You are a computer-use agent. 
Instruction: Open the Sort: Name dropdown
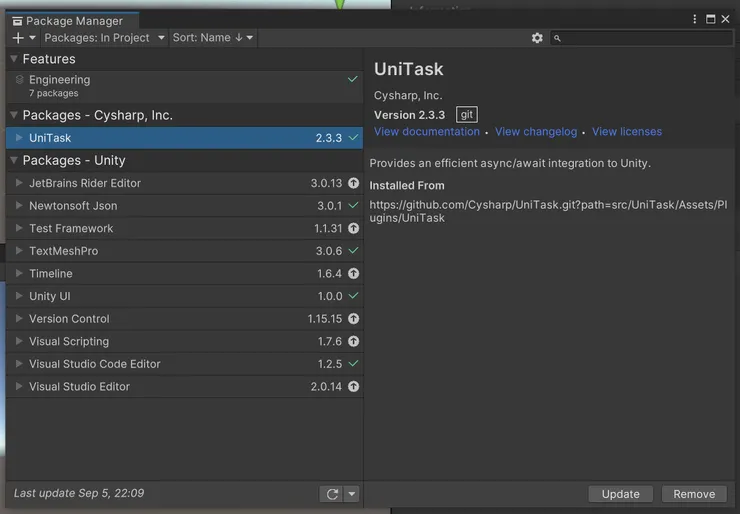[213, 38]
